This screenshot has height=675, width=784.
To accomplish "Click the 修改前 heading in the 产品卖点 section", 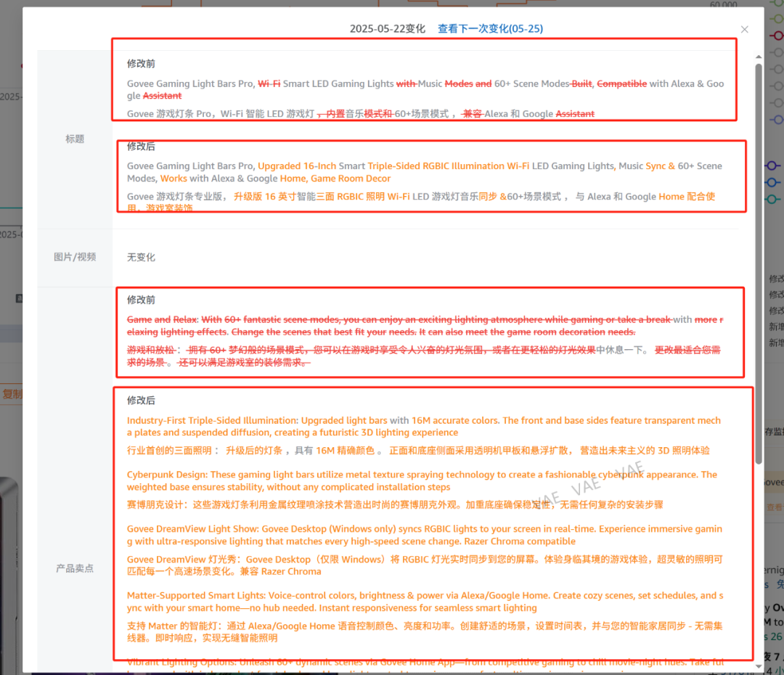I will [x=141, y=300].
